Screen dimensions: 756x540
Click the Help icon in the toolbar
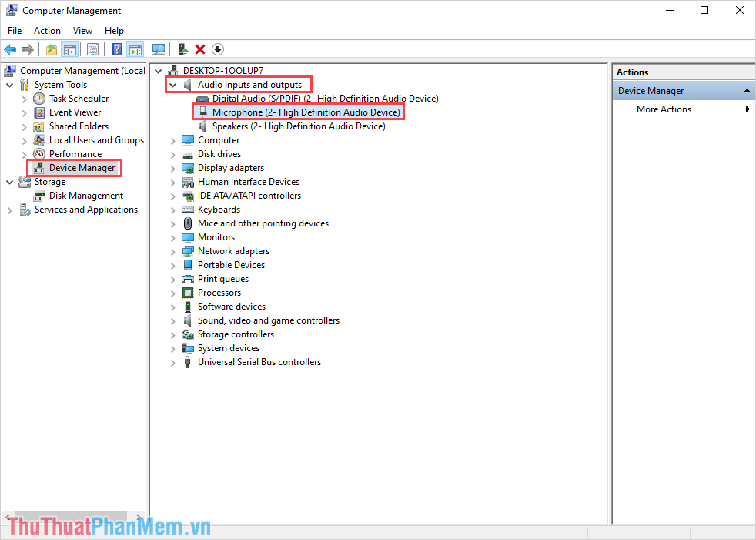(x=116, y=49)
